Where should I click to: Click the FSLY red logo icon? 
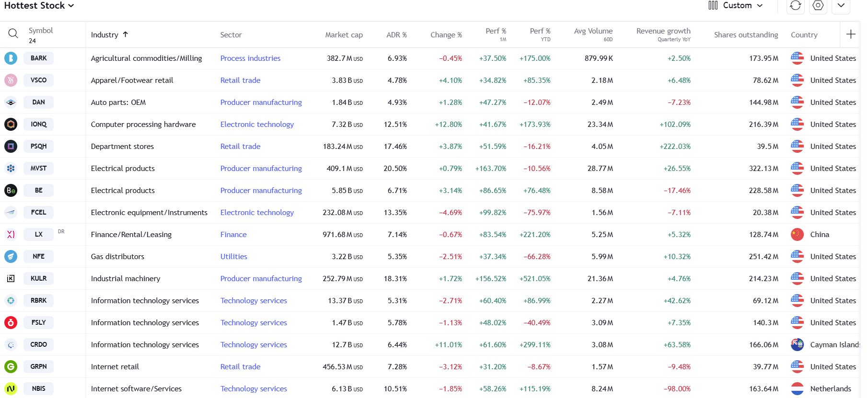tap(11, 323)
